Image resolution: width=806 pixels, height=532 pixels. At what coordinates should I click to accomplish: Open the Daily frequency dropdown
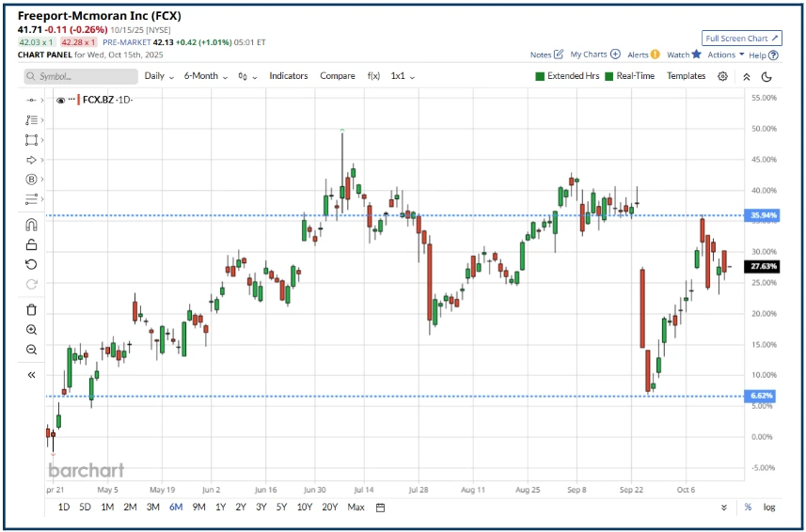159,76
